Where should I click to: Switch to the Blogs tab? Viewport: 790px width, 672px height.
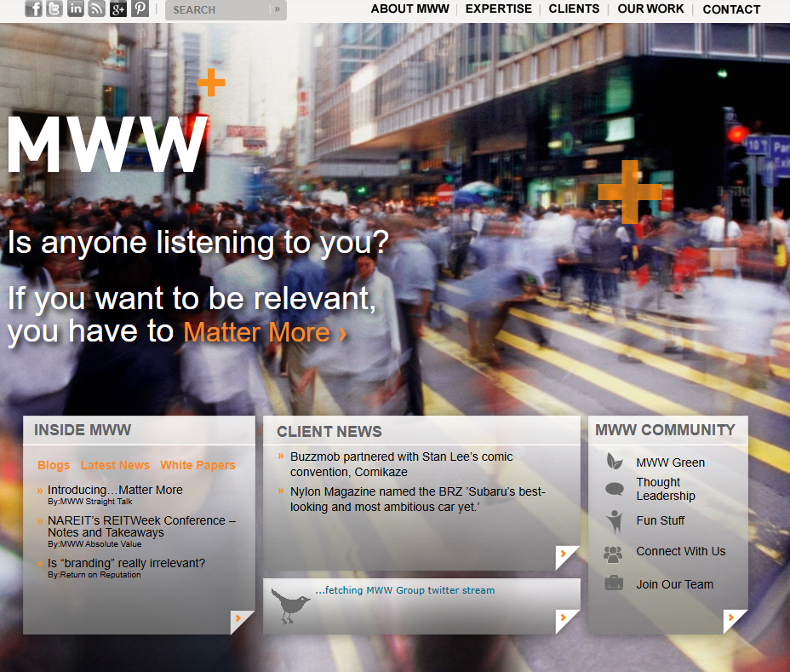coord(54,465)
